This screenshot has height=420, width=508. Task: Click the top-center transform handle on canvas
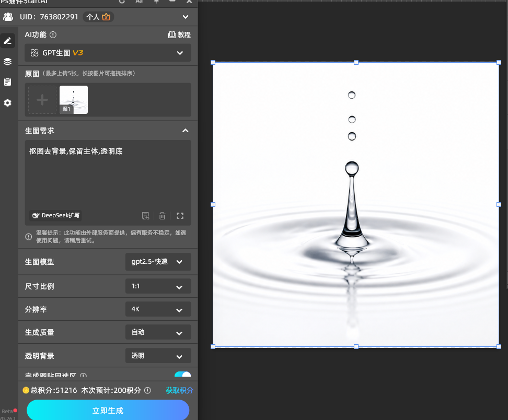tap(356, 63)
